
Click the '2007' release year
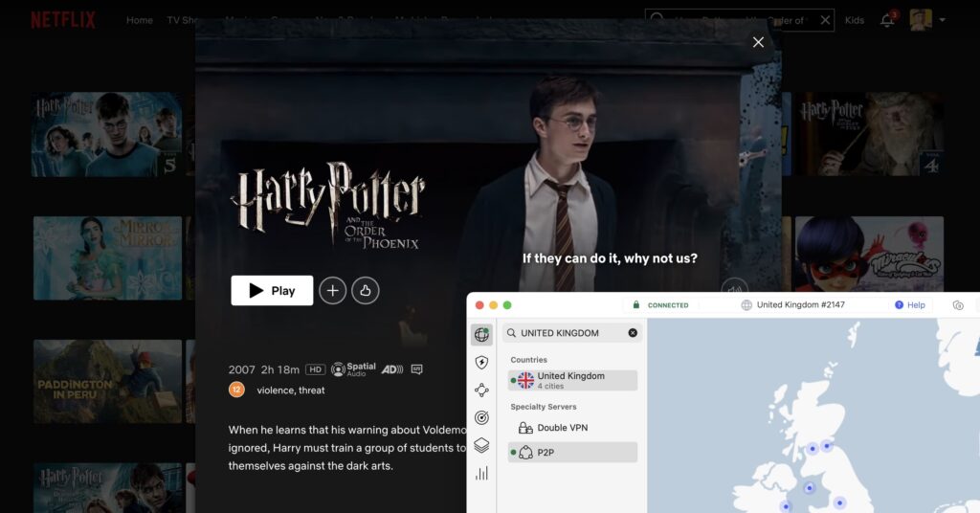click(241, 369)
